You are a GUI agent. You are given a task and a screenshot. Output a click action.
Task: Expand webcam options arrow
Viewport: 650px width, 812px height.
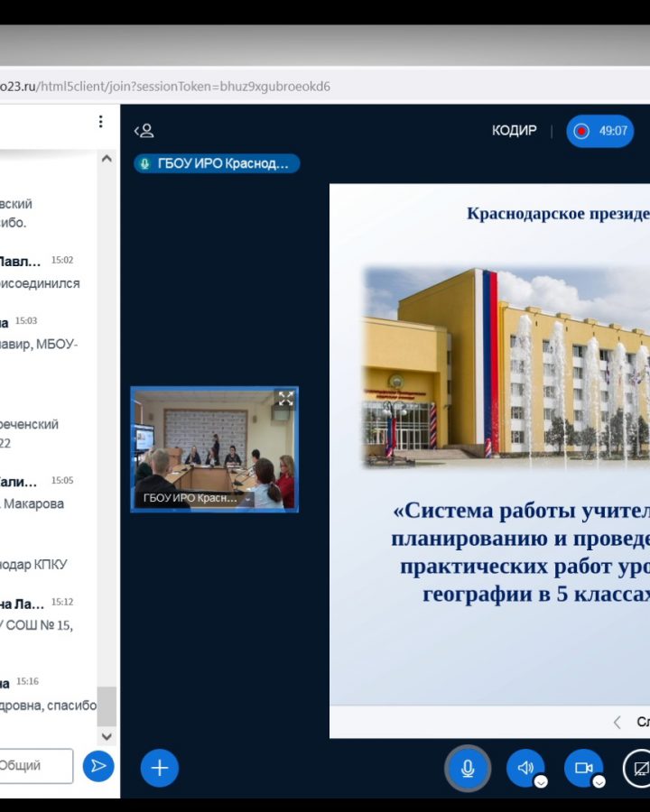[x=599, y=781]
